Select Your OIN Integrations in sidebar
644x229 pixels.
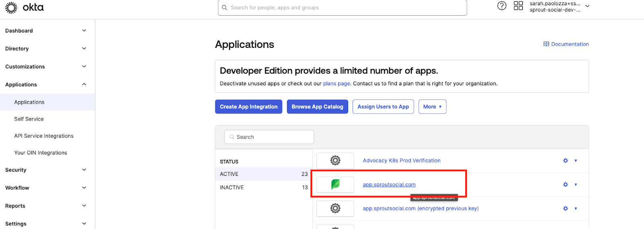coord(41,153)
